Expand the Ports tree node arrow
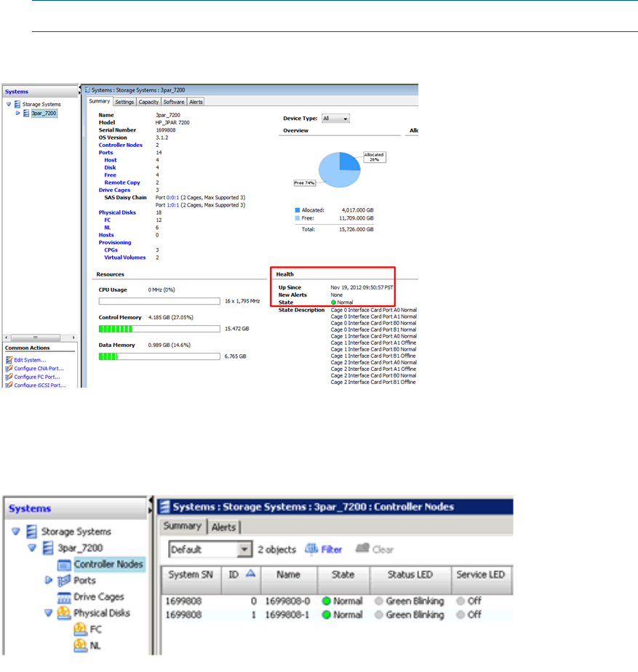The height and width of the screenshot is (672, 638). click(x=49, y=580)
